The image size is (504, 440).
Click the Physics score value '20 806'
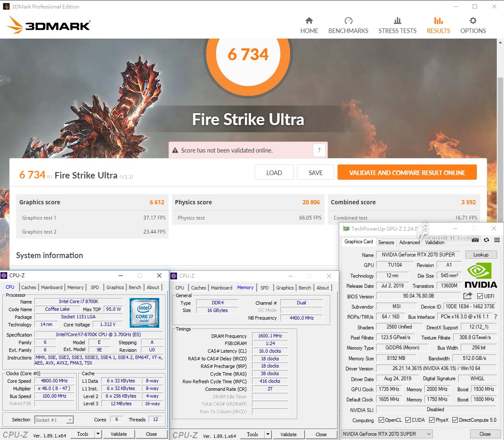click(x=311, y=202)
